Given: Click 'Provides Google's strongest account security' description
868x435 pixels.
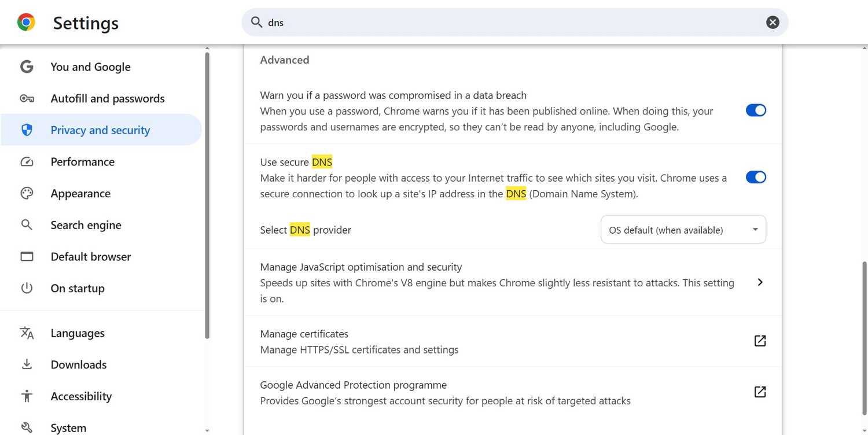Looking at the screenshot, I should (x=445, y=400).
